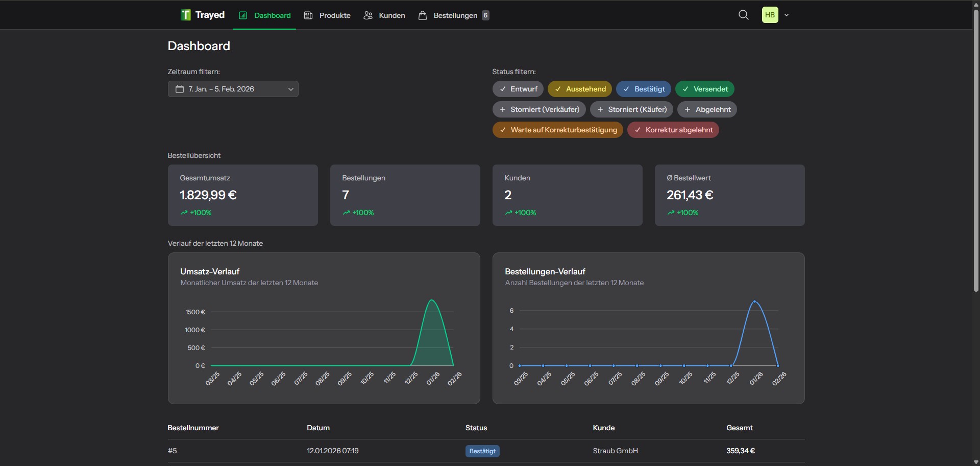The height and width of the screenshot is (466, 980).
Task: Click order #5 in the table
Action: coord(173,451)
